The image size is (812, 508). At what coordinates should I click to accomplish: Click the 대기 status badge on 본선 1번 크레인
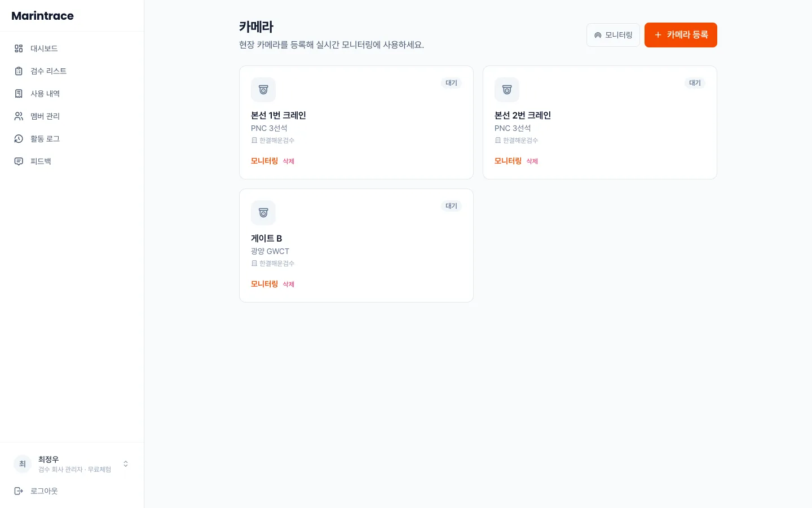tap(451, 83)
